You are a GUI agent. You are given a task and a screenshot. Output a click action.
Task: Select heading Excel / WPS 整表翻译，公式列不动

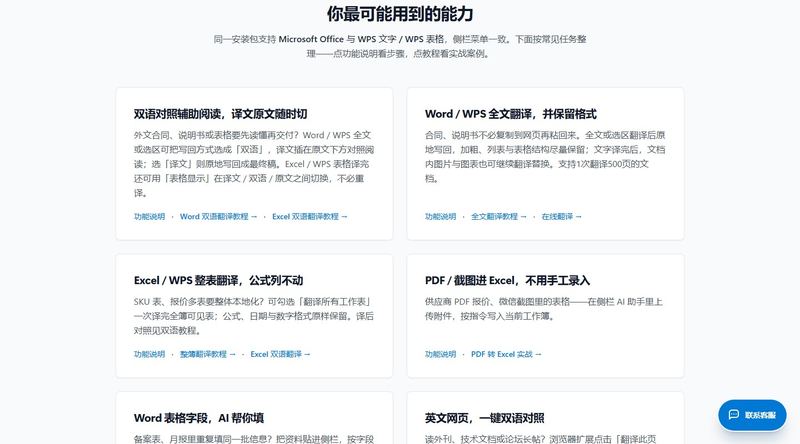point(218,280)
